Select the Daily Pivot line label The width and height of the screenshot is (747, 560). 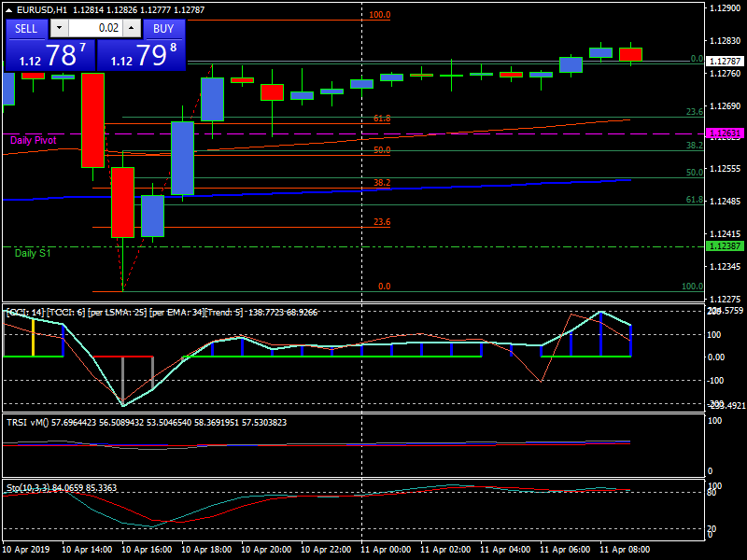coord(33,140)
